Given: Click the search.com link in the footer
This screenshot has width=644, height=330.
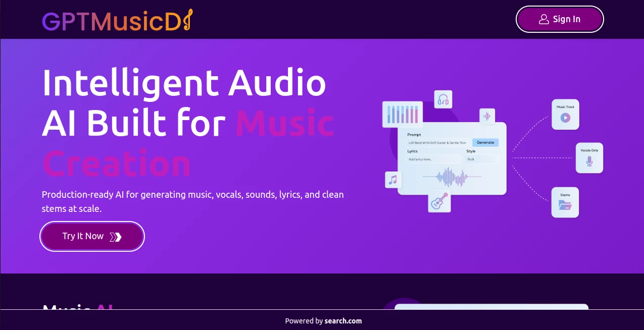Looking at the screenshot, I should point(343,321).
